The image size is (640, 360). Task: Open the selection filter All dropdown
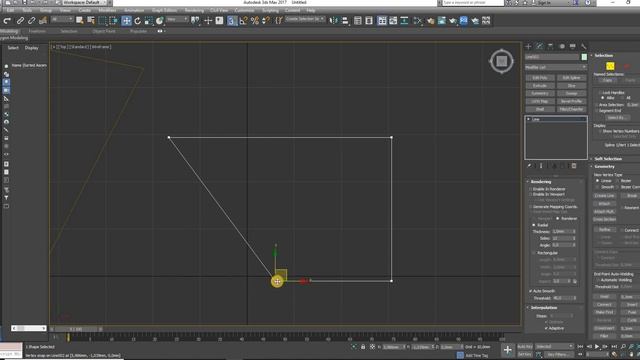62,20
